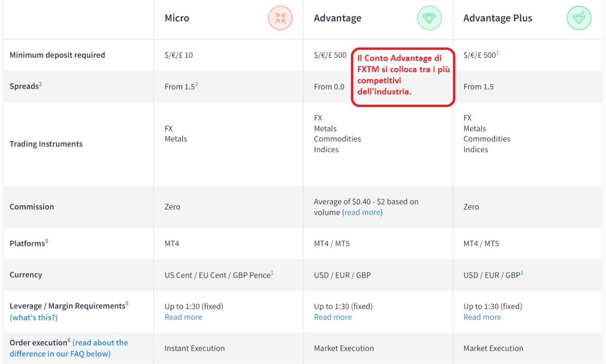
Task: Click footnote 5 after Leverage / Margin Requirements
Action: pos(127,304)
